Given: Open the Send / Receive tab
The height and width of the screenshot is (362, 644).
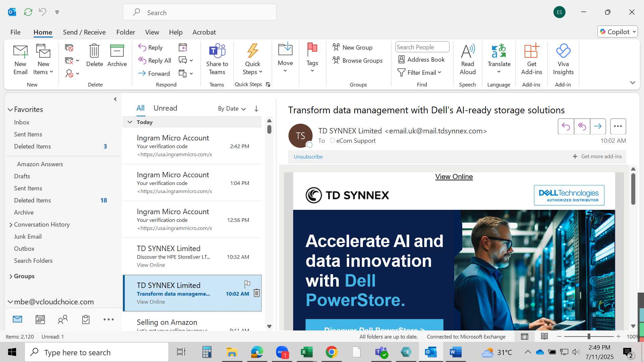Looking at the screenshot, I should pyautogui.click(x=84, y=32).
